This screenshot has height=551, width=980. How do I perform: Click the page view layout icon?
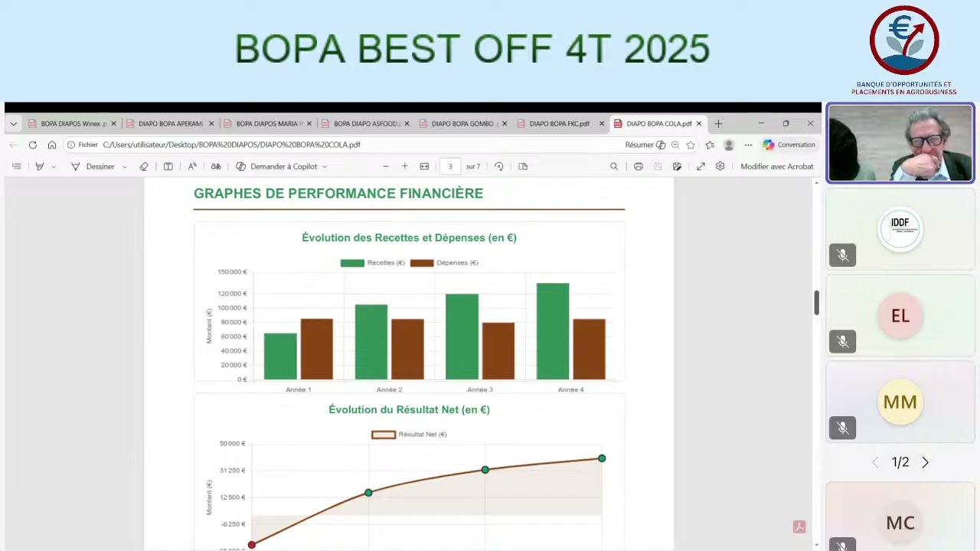point(523,166)
